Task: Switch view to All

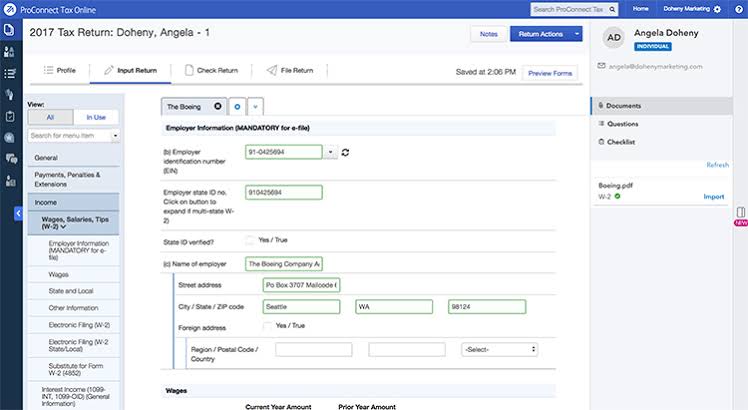Action: (x=51, y=117)
